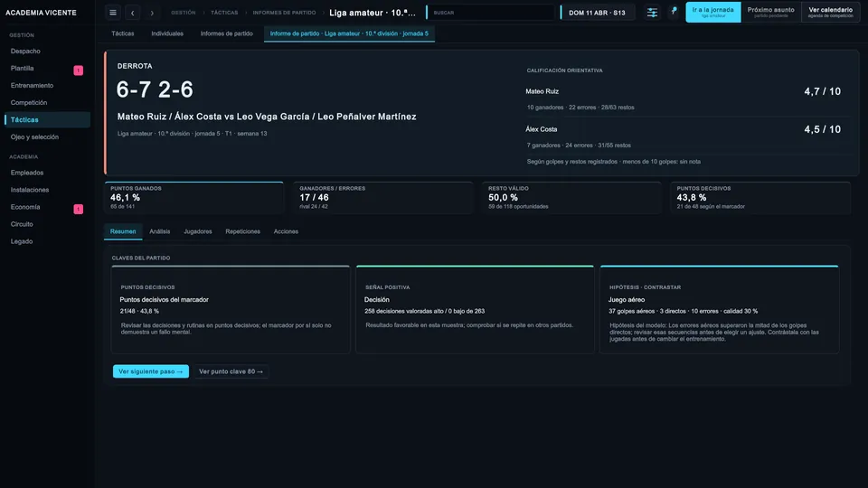Open the Puntos decisivos del marcador key card
The image size is (868, 488).
tap(231, 309)
